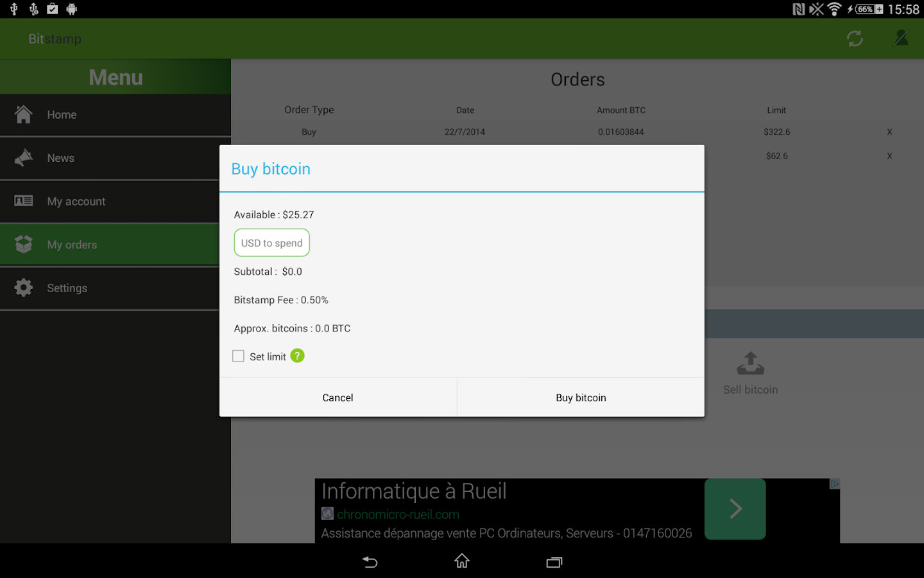Image resolution: width=924 pixels, height=578 pixels.
Task: Click the My orders box icon
Action: tap(24, 245)
